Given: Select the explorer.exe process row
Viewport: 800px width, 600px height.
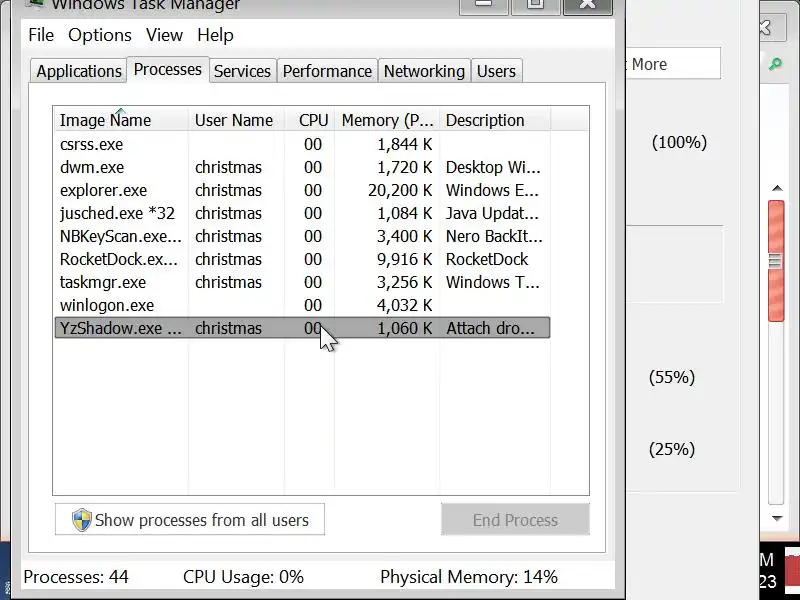Looking at the screenshot, I should click(103, 190).
